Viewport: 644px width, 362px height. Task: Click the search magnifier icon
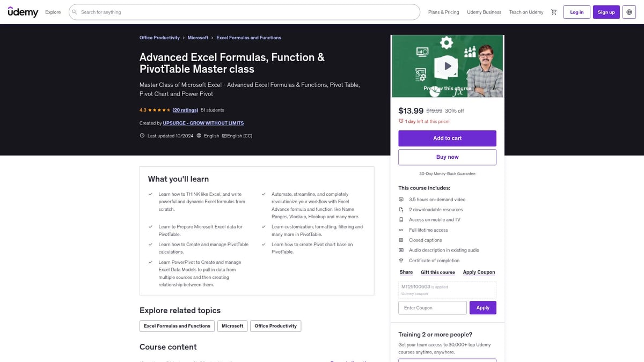click(x=75, y=12)
